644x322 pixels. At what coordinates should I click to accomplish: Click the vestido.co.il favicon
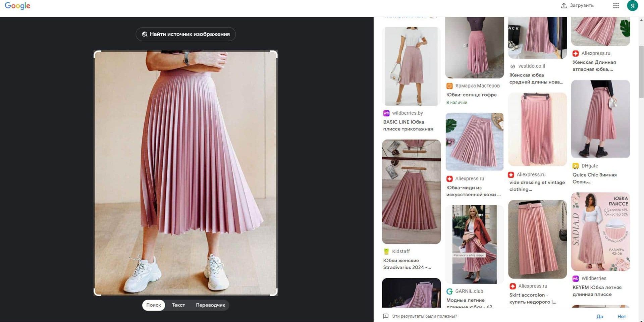(x=513, y=66)
